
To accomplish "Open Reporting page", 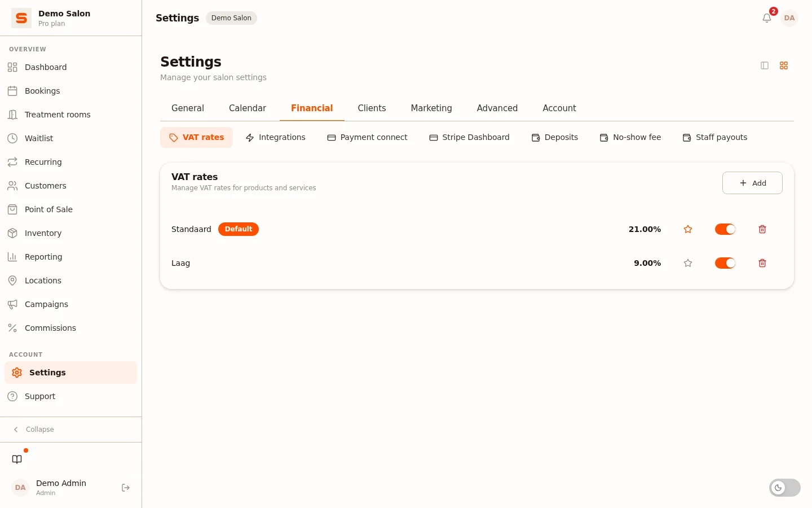I will (70, 257).
